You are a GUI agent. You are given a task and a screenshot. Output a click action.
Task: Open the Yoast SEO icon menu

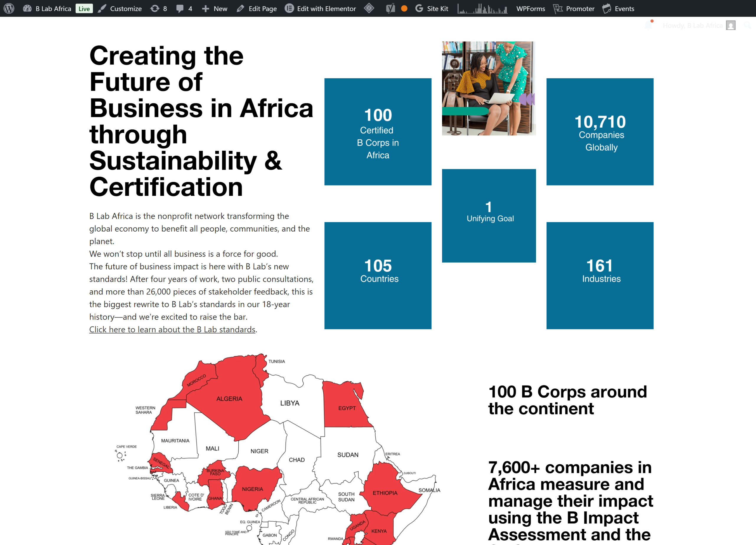point(390,8)
